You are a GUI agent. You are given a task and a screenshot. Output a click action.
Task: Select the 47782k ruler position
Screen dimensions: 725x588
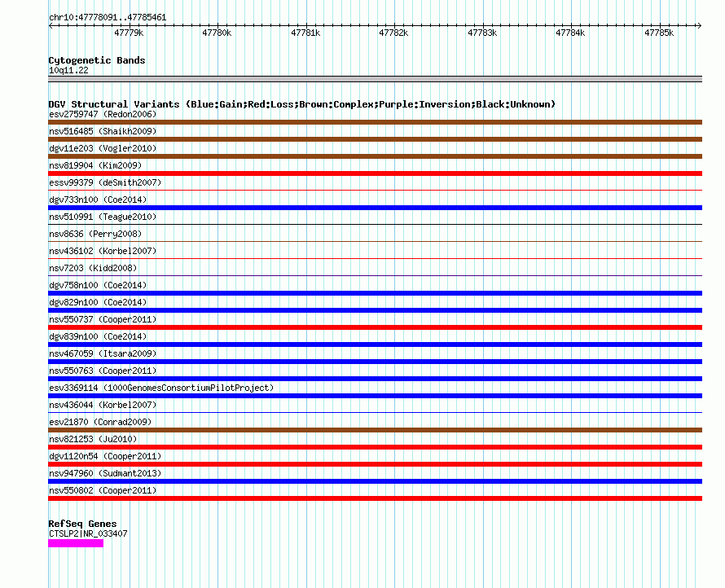click(x=393, y=33)
